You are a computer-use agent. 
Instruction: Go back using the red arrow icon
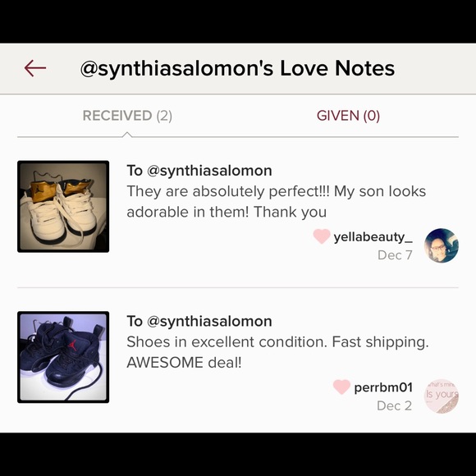point(35,68)
